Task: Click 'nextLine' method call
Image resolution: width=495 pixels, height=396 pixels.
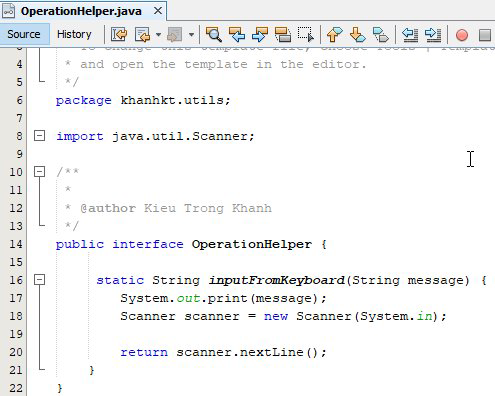Action: (271, 352)
